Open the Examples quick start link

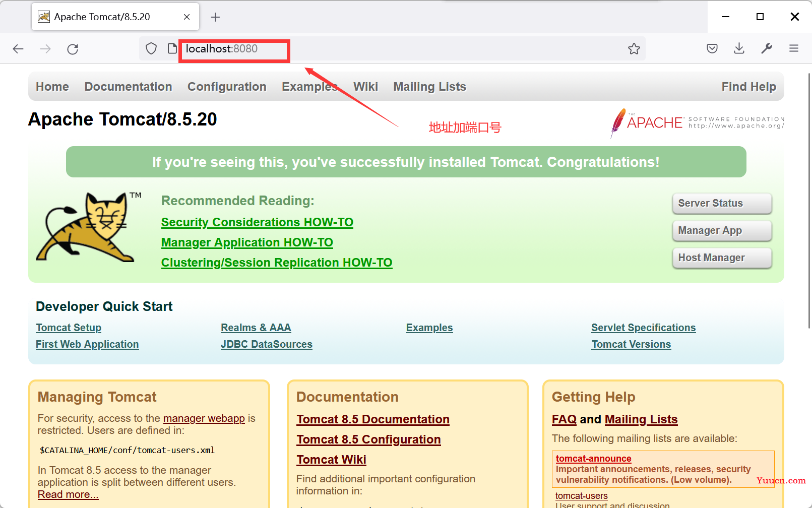[x=429, y=328]
